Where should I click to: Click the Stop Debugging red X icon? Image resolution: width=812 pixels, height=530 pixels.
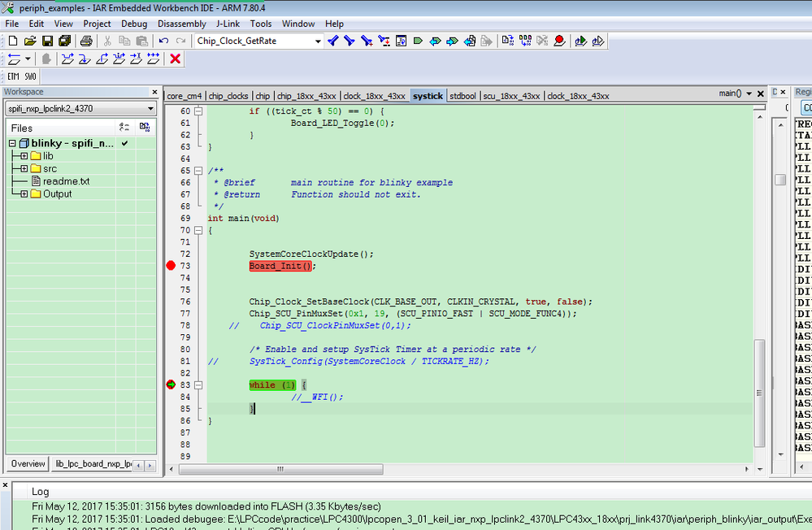(175, 59)
